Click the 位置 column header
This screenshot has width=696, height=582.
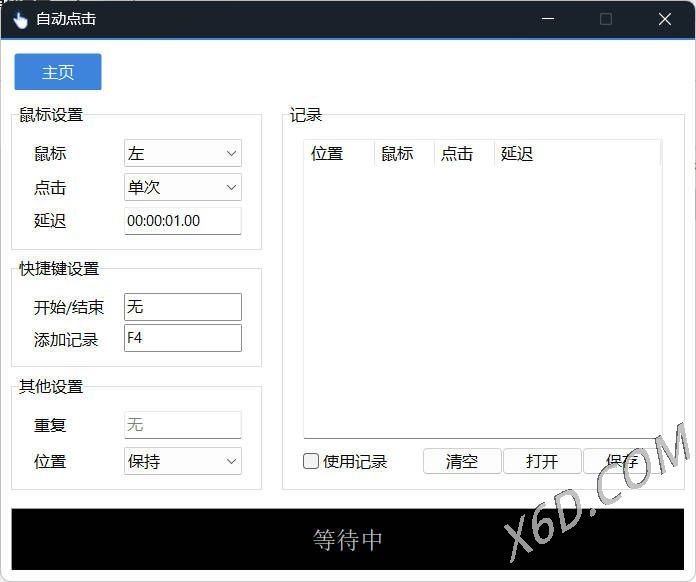[x=338, y=153]
